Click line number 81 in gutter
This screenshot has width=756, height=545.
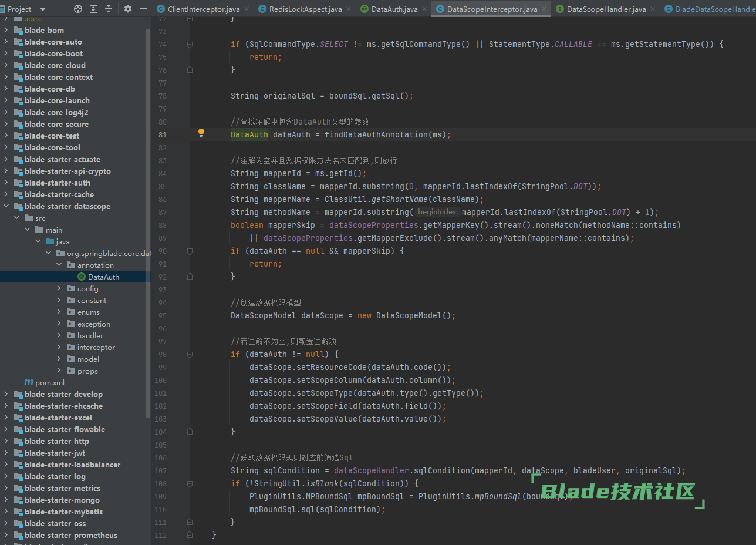point(162,134)
